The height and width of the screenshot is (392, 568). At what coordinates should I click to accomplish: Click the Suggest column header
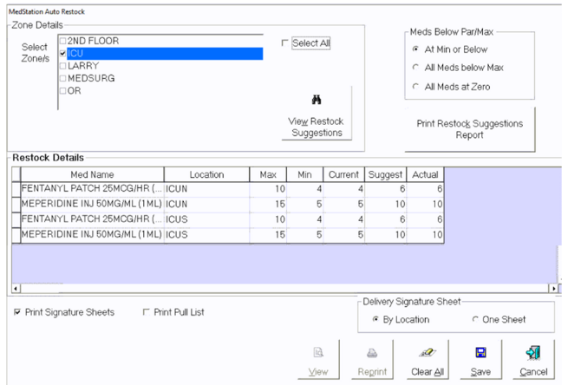[x=385, y=174]
